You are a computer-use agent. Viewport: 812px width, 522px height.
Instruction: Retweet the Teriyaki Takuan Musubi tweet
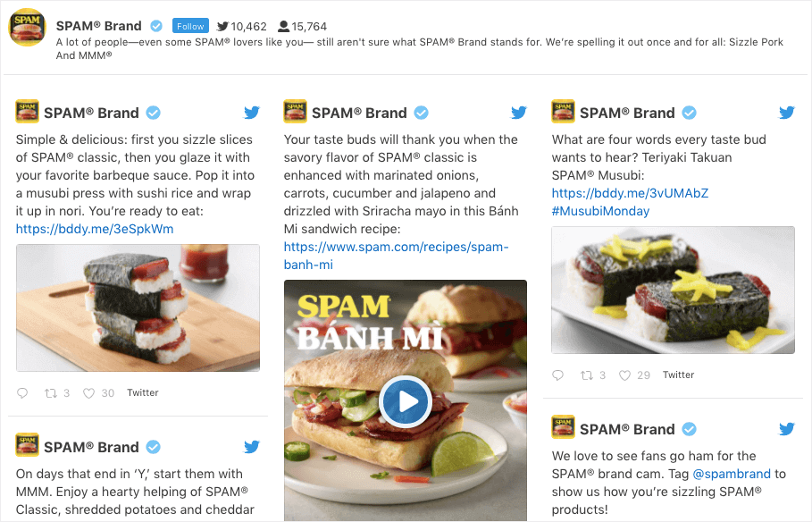pos(586,375)
